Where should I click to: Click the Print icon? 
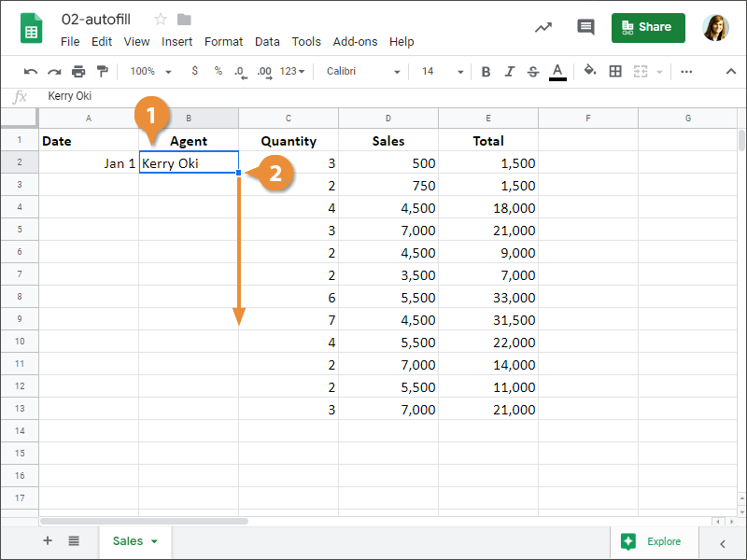point(78,71)
